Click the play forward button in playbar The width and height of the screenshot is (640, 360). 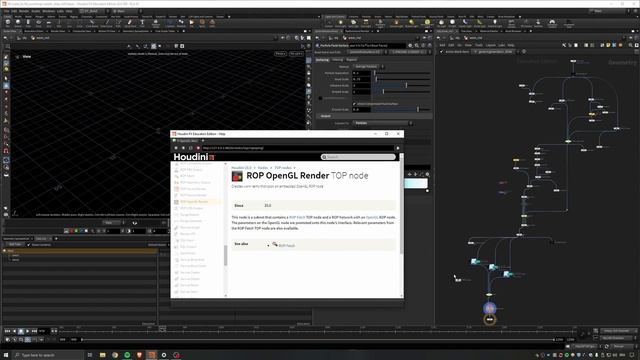pos(27,331)
